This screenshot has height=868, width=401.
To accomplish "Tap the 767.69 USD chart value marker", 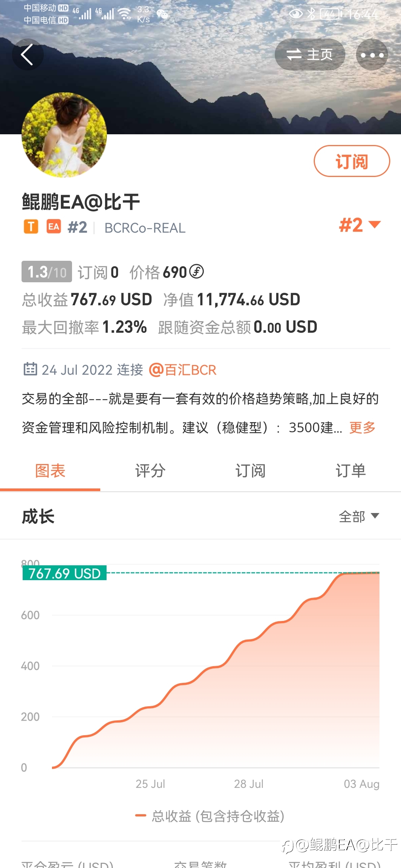I will (65, 573).
